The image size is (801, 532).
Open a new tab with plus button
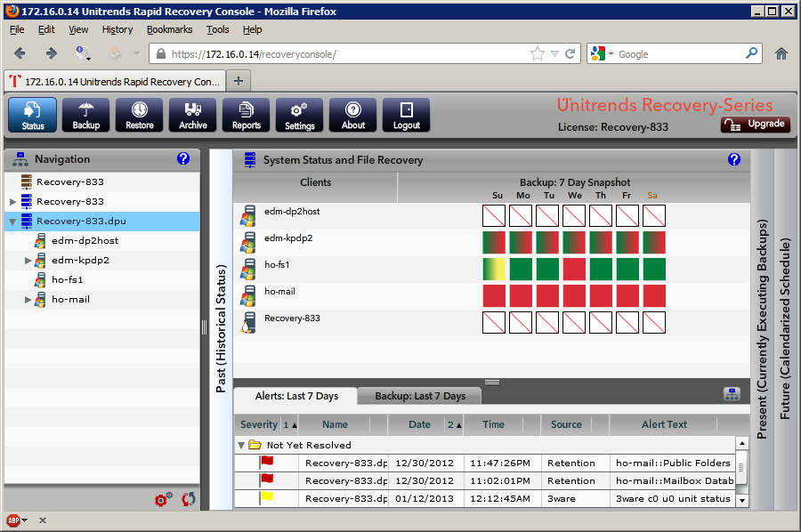click(238, 81)
